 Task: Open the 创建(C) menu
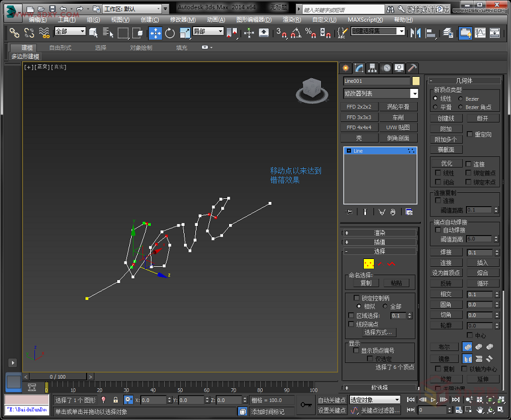click(150, 20)
